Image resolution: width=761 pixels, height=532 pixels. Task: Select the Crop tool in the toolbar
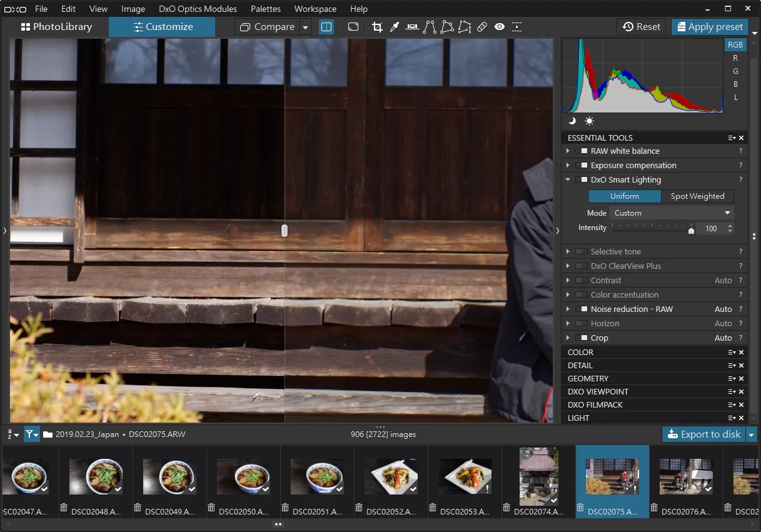coord(377,27)
